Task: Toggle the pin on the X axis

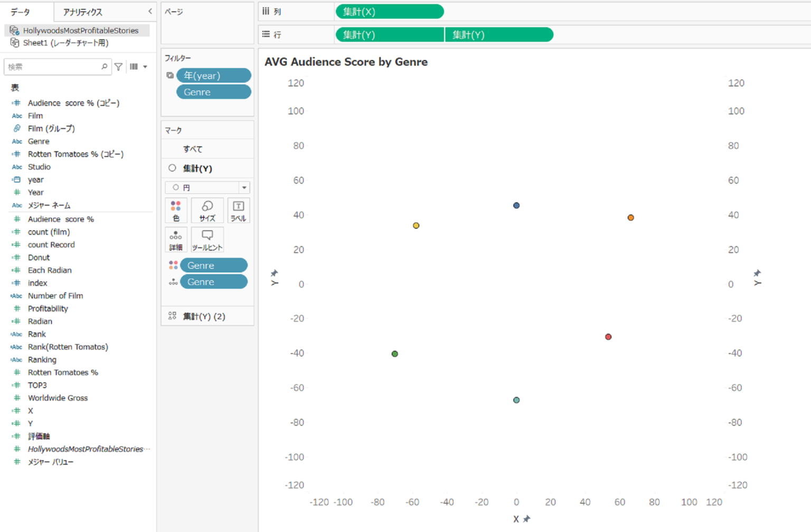Action: pos(526,519)
